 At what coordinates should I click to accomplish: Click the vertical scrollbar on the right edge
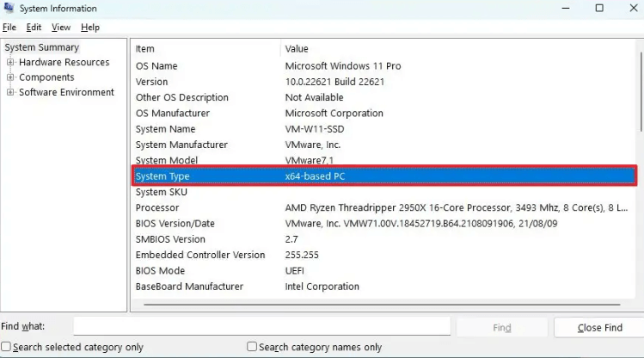pos(641,92)
